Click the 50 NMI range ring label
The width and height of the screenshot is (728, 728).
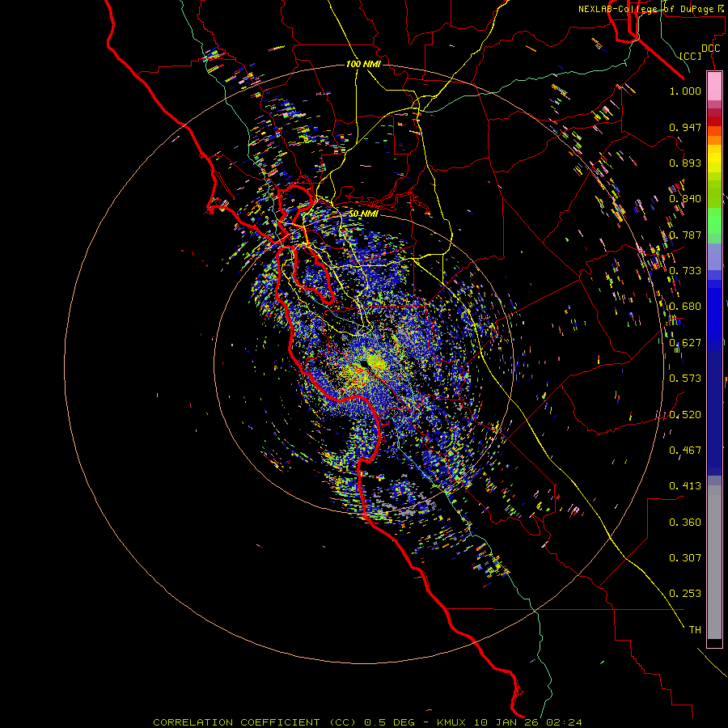(363, 214)
